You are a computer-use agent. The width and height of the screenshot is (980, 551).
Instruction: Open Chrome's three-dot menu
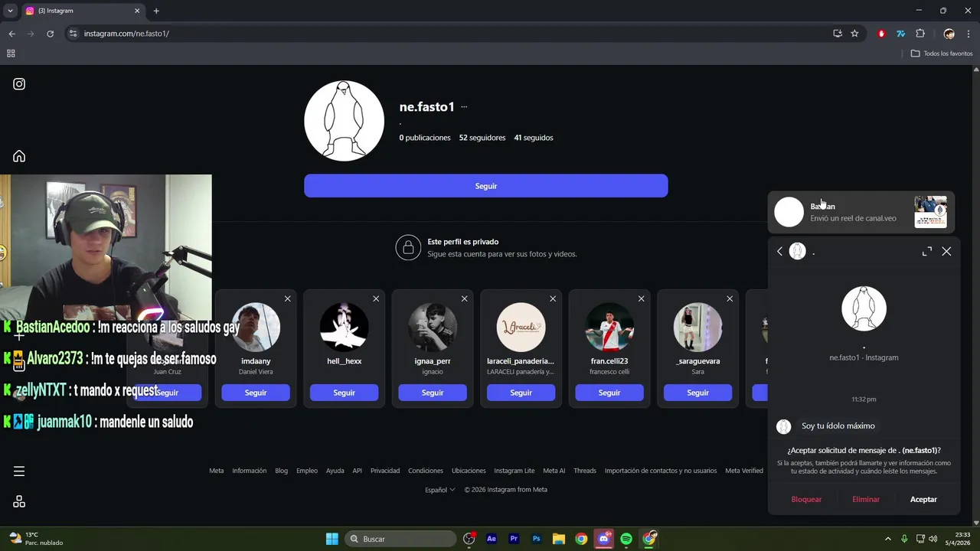pos(969,34)
